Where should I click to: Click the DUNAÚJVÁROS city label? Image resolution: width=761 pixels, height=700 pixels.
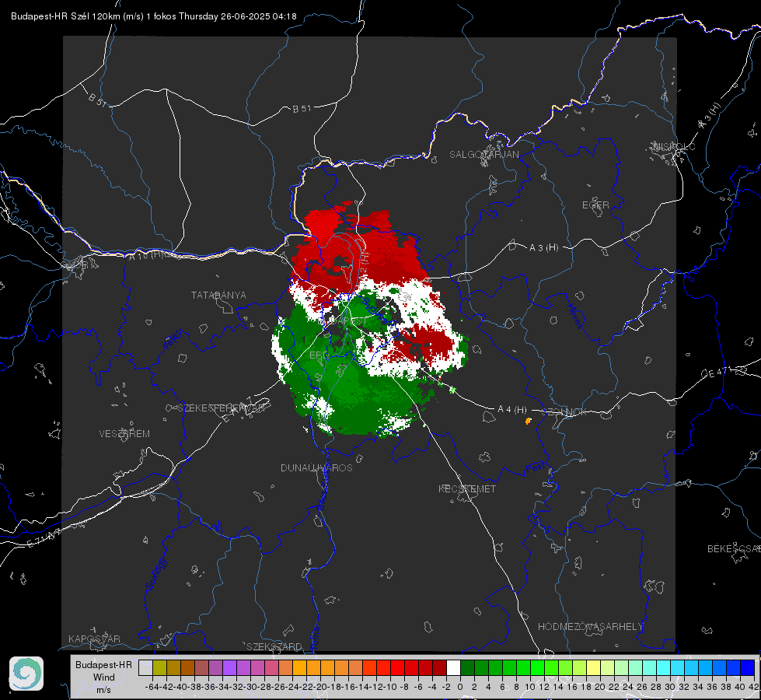pyautogui.click(x=316, y=467)
